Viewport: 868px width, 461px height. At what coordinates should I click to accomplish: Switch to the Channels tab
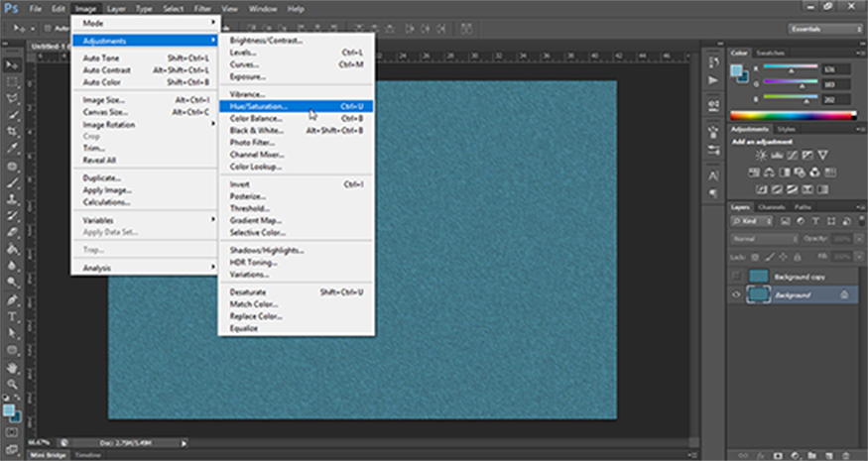click(x=774, y=207)
